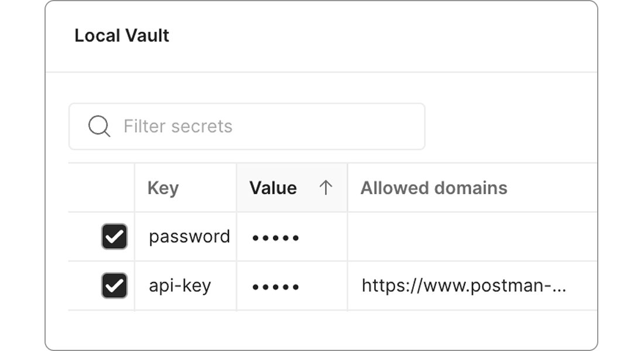Click the empty header cell above checkboxes
This screenshot has width=644, height=351.
coord(102,188)
